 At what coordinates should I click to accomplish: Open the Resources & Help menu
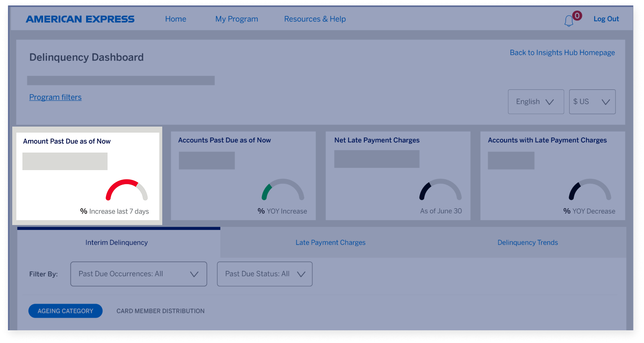pos(315,19)
